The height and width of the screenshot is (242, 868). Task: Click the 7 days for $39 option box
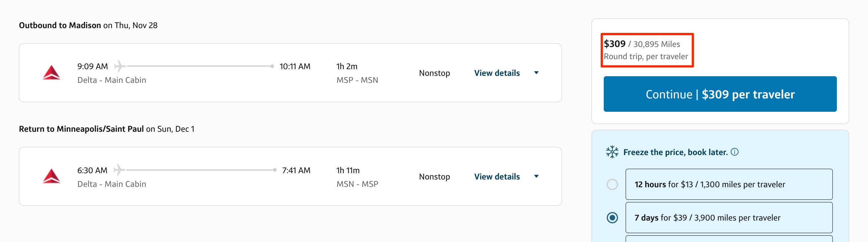click(729, 217)
